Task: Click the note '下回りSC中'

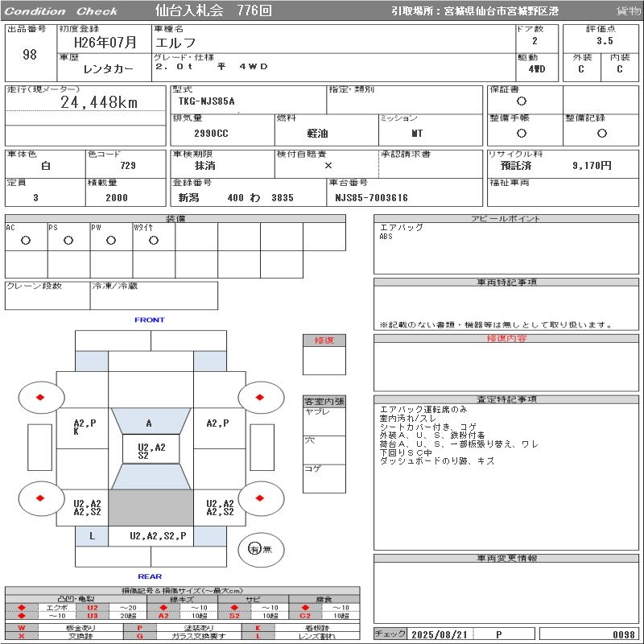Action: pyautogui.click(x=406, y=452)
